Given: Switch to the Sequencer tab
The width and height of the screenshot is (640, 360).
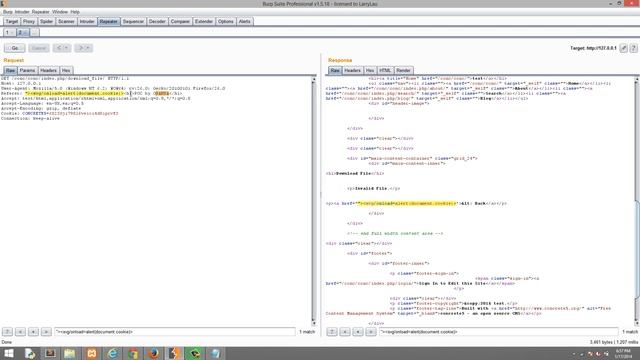Looking at the screenshot, I should click(133, 22).
